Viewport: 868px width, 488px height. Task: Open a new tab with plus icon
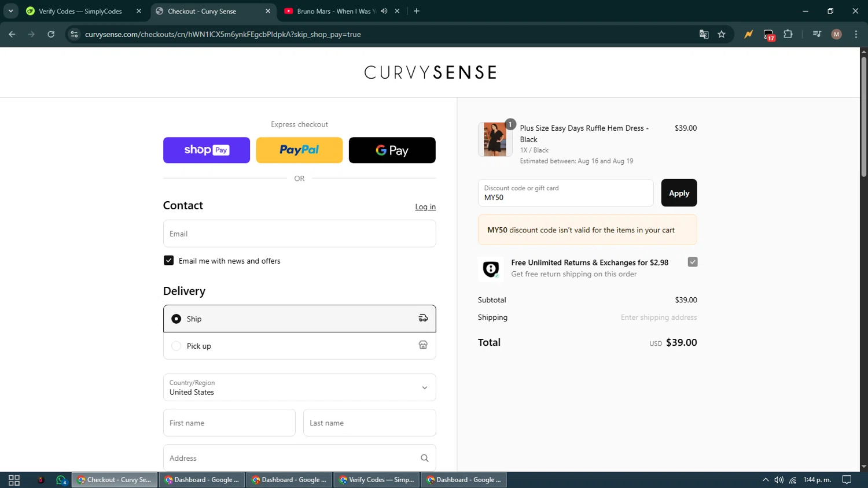pos(417,11)
